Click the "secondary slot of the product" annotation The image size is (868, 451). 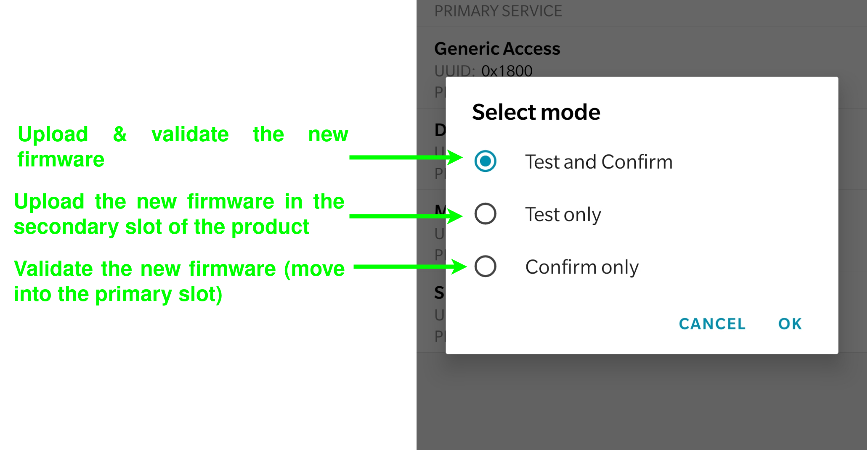click(x=161, y=227)
